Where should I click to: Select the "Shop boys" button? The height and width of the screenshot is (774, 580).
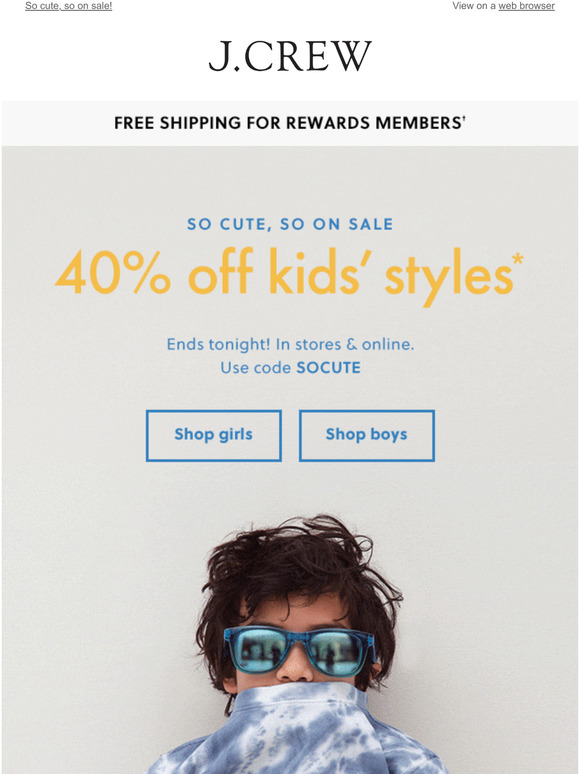367,435
